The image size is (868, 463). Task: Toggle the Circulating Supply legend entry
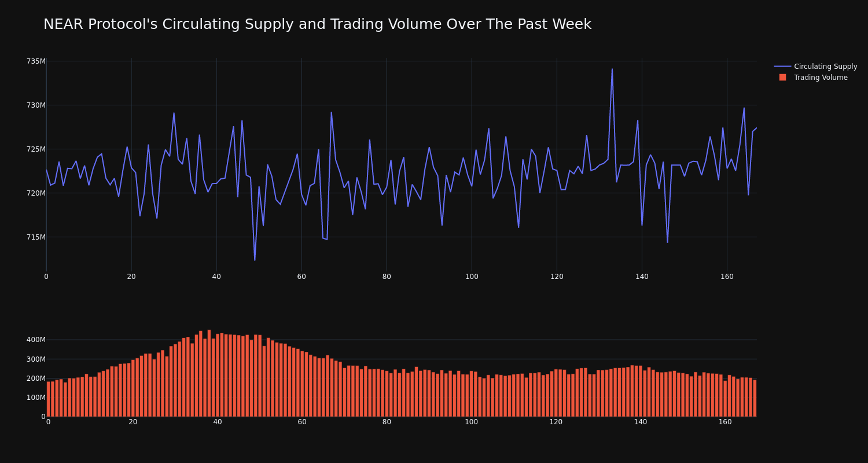click(x=815, y=67)
